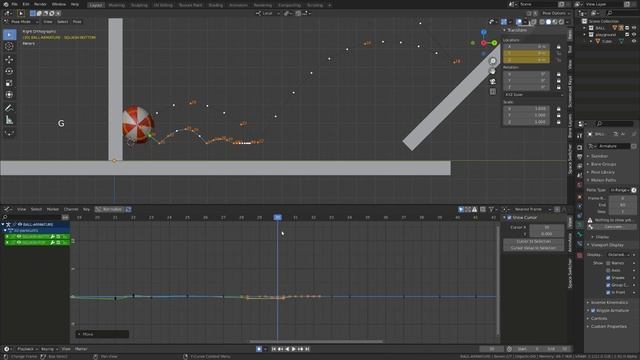Activate the Transform tool
640x360 pixels.
(x=9, y=95)
